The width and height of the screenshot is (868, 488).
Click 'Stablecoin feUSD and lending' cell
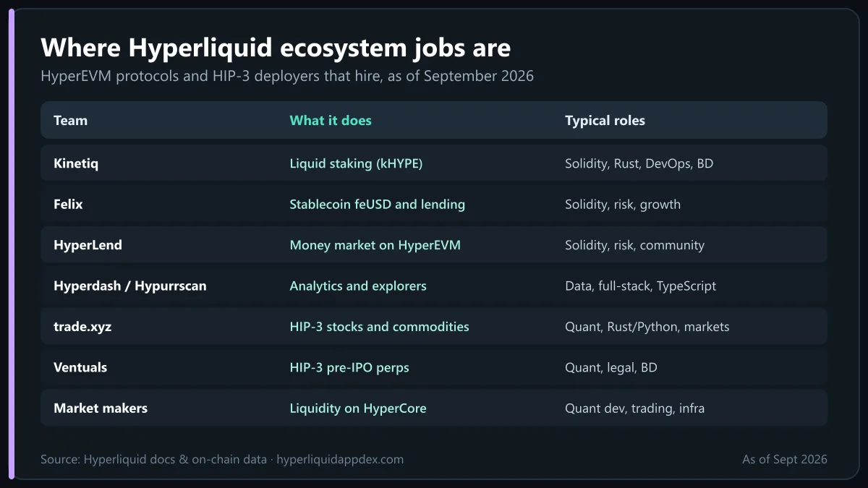click(x=377, y=205)
